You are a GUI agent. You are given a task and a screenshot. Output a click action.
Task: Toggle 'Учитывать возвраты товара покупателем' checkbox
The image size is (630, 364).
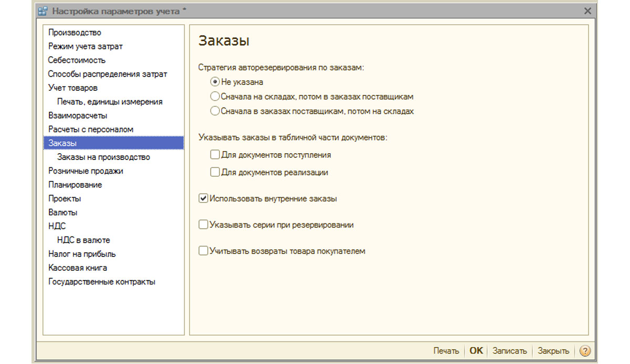click(x=203, y=251)
